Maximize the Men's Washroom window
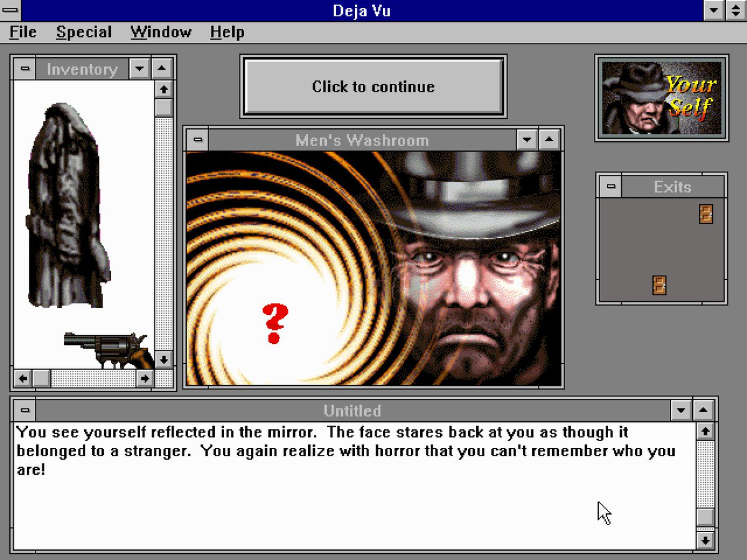 [548, 140]
